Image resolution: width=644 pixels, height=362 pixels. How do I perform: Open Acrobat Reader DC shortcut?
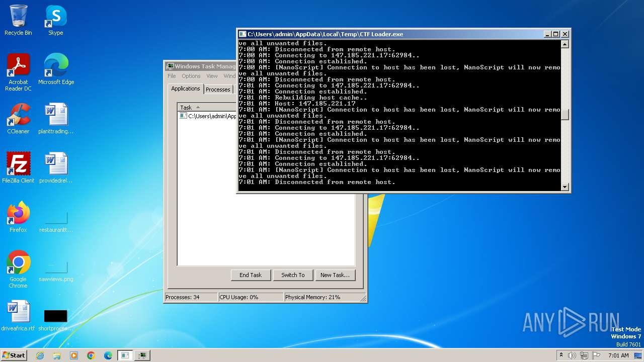point(18,72)
